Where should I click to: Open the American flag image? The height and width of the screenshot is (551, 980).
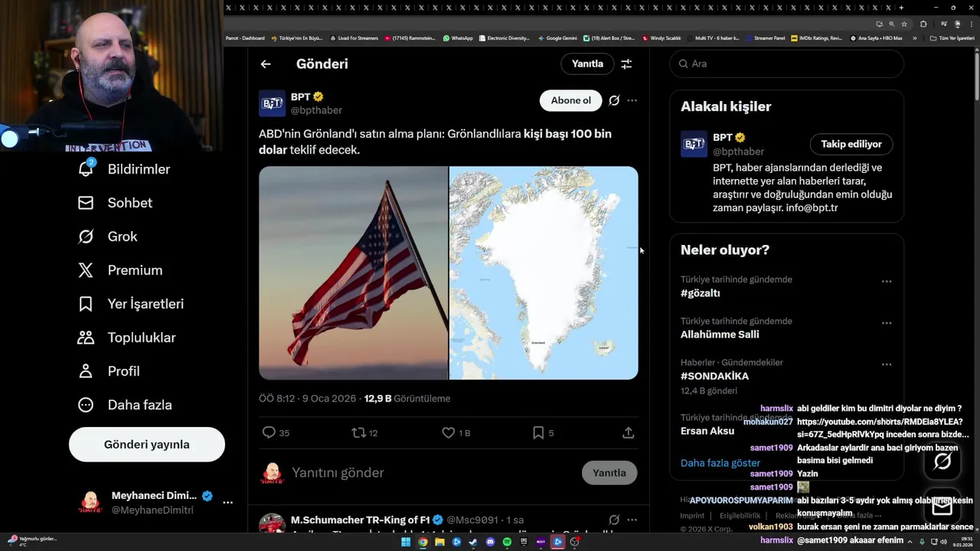[353, 273]
